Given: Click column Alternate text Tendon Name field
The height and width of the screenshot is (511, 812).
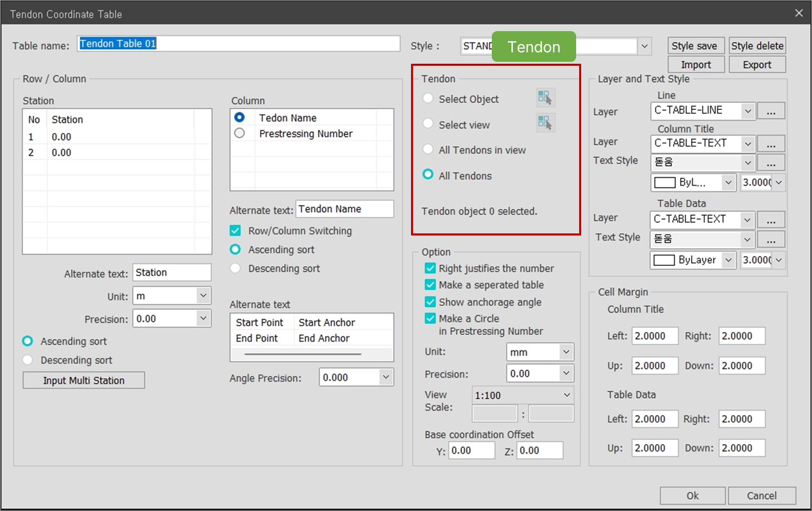Looking at the screenshot, I should (345, 209).
